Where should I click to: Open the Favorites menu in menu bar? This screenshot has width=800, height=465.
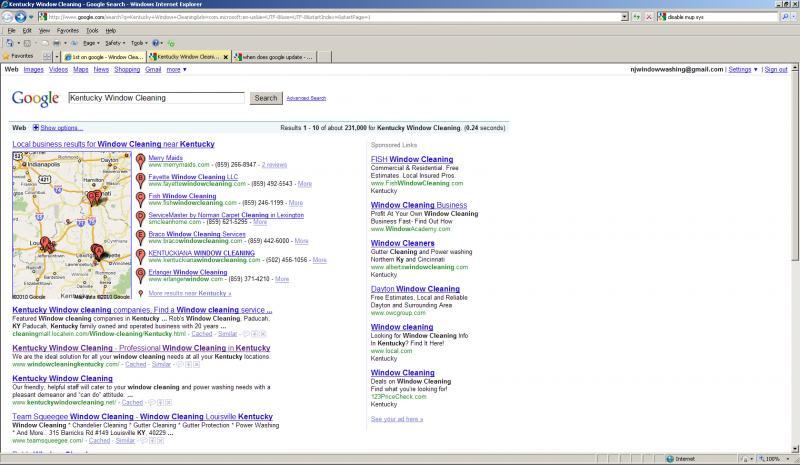68,31
